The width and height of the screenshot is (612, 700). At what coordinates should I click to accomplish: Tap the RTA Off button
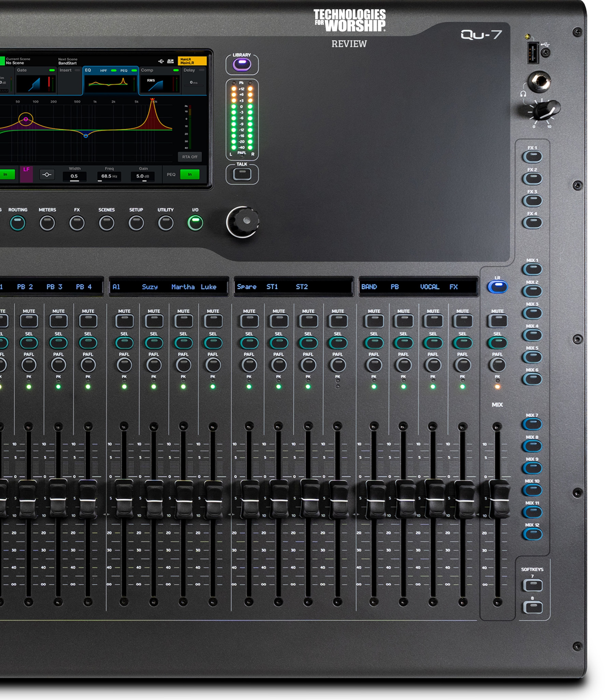click(x=190, y=157)
